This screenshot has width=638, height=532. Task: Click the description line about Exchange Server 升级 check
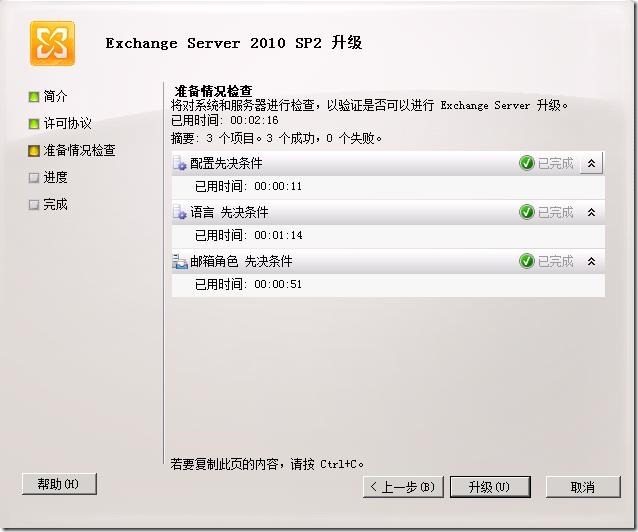(x=369, y=105)
